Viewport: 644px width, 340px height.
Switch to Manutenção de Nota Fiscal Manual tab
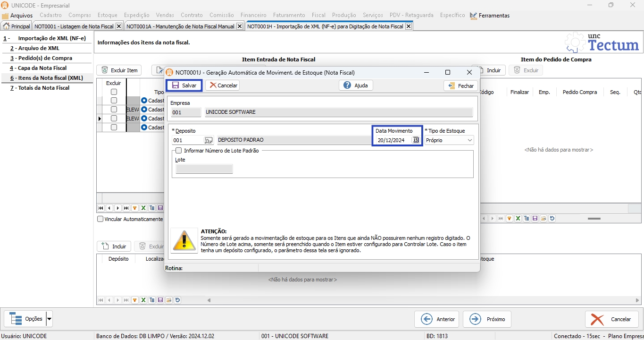(180, 26)
